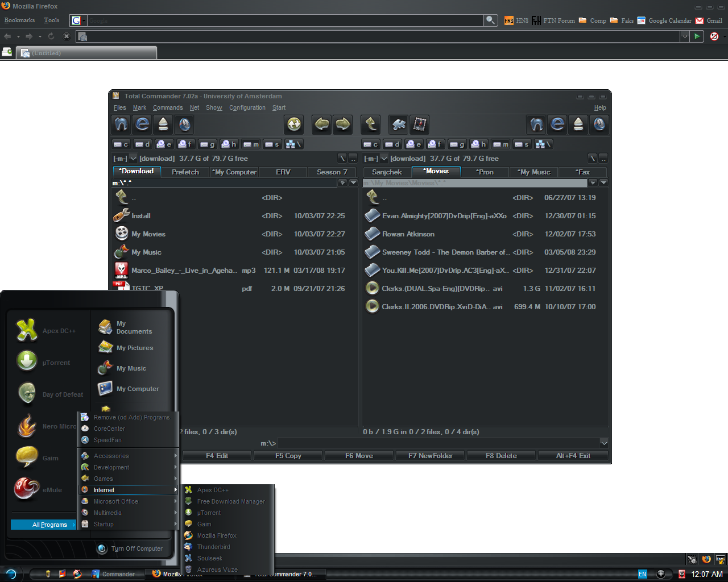This screenshot has width=728, height=582.
Task: Open the Gmail bookmark in Firefox toolbar
Action: (709, 20)
